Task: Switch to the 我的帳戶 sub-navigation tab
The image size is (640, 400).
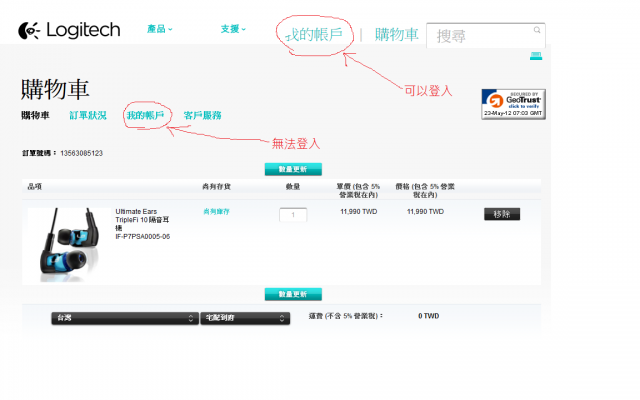Action: coord(145,116)
